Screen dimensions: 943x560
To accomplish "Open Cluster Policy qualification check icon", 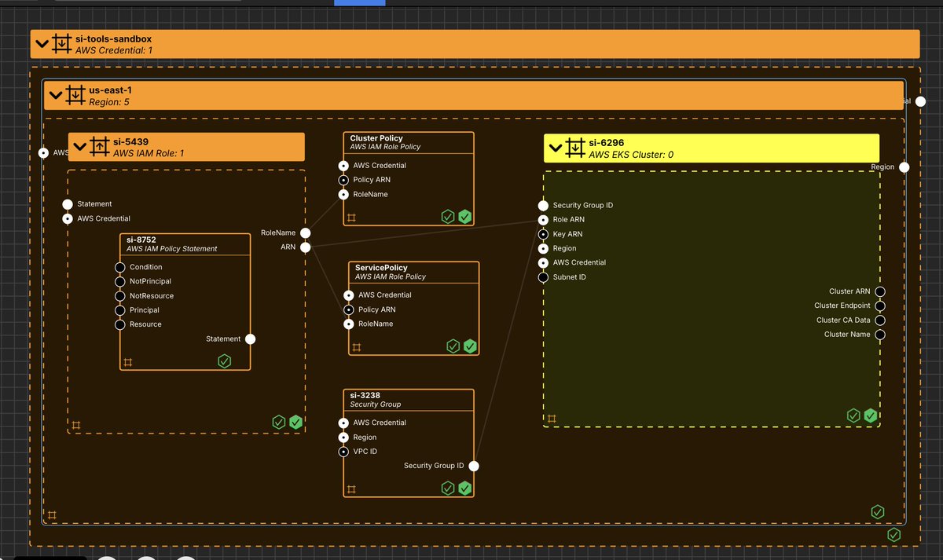I will pos(448,217).
